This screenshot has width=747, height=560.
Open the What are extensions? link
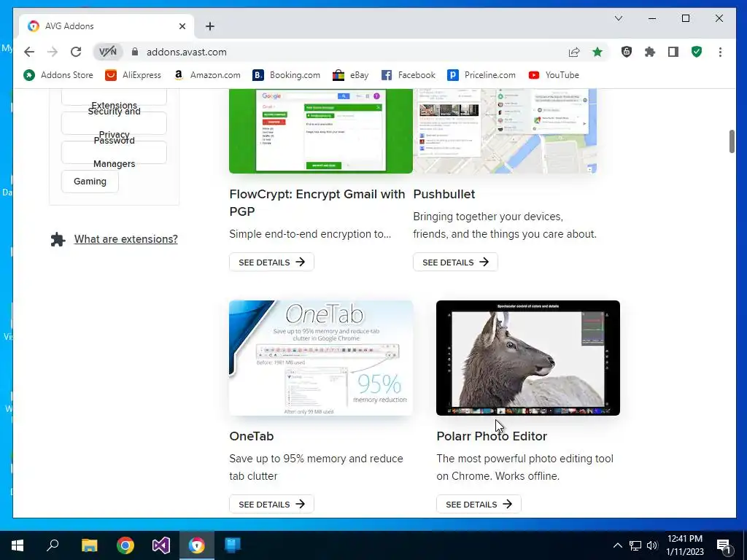click(x=125, y=239)
